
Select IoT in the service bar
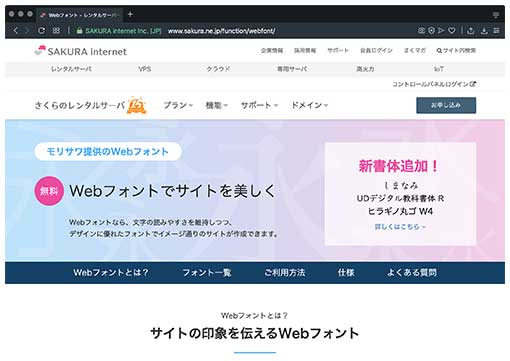(x=439, y=69)
